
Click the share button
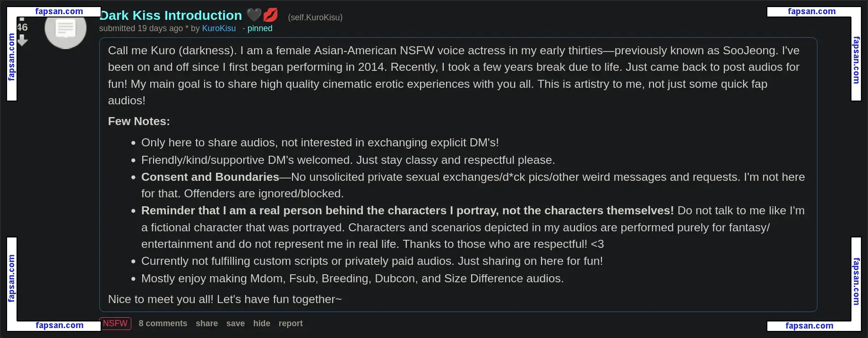pyautogui.click(x=207, y=323)
